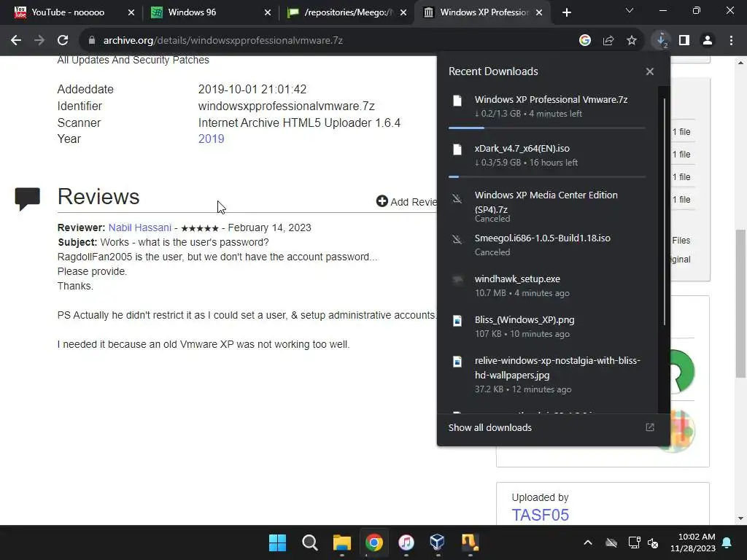Image resolution: width=747 pixels, height=560 pixels.
Task: Close the Recent Downloads popup
Action: point(650,71)
